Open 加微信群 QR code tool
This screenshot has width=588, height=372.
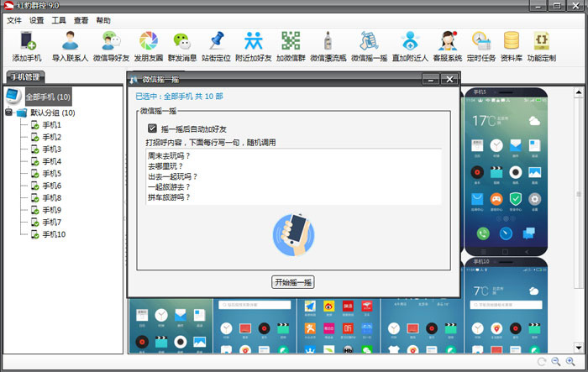[x=291, y=46]
